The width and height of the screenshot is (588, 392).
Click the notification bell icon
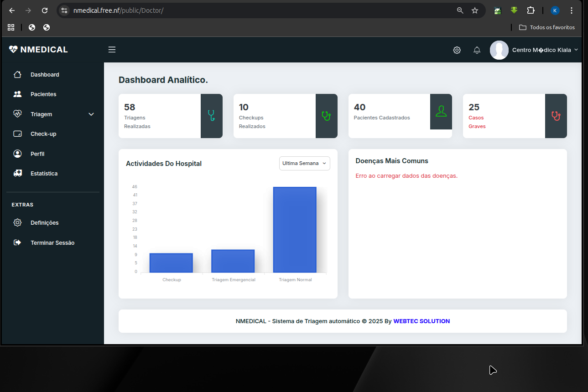click(x=477, y=50)
